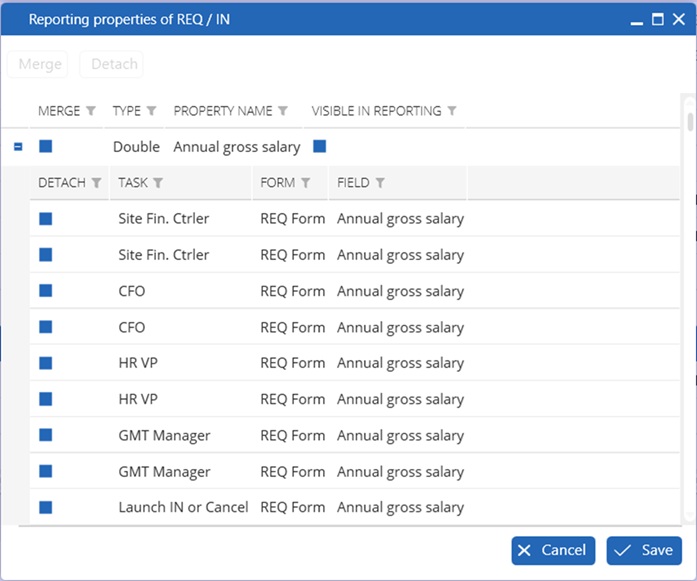The image size is (697, 581).
Task: Filter by PROPERTY NAME column
Action: (x=283, y=111)
